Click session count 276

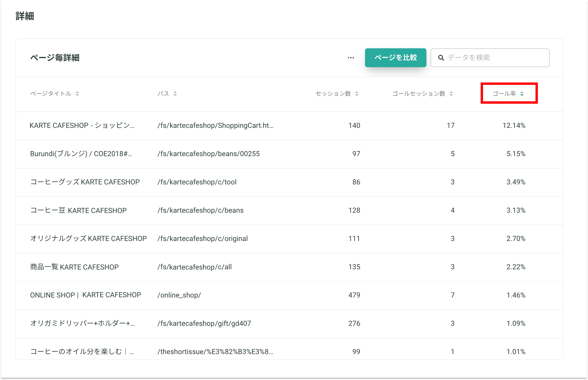(354, 323)
